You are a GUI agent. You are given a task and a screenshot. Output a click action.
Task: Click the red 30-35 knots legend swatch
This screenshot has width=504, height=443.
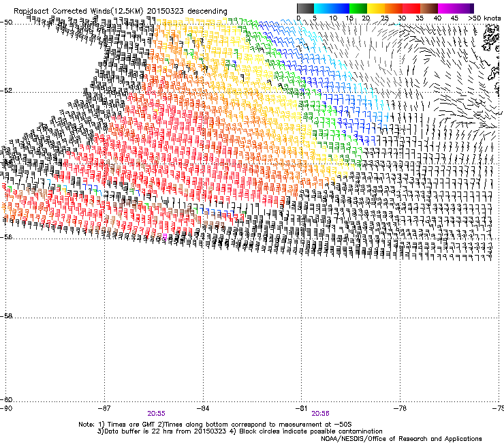coord(411,8)
